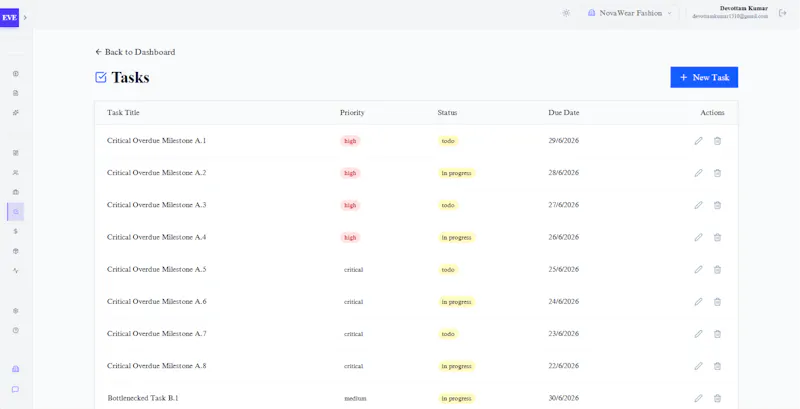Delete Critical Overdue Milestone A.7 trash icon

[x=717, y=334]
